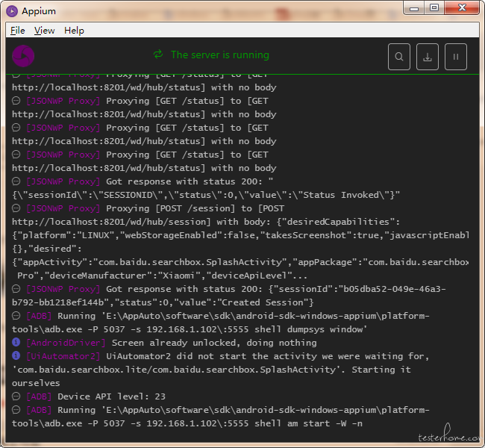485x448 pixels.
Task: Open the Help menu
Action: pyautogui.click(x=74, y=31)
